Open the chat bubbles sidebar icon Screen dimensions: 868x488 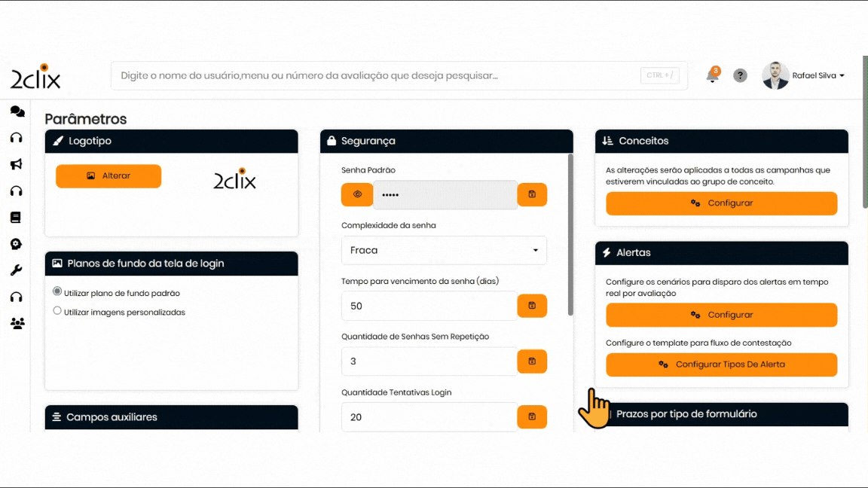click(17, 111)
